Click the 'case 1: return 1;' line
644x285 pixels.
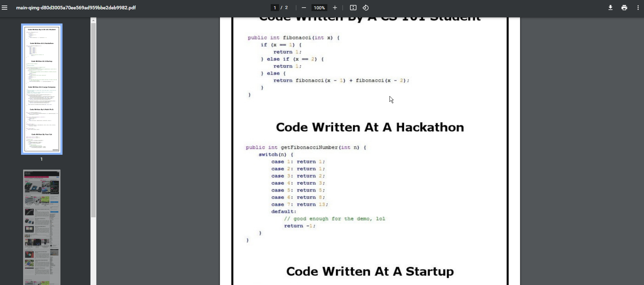[x=298, y=162]
